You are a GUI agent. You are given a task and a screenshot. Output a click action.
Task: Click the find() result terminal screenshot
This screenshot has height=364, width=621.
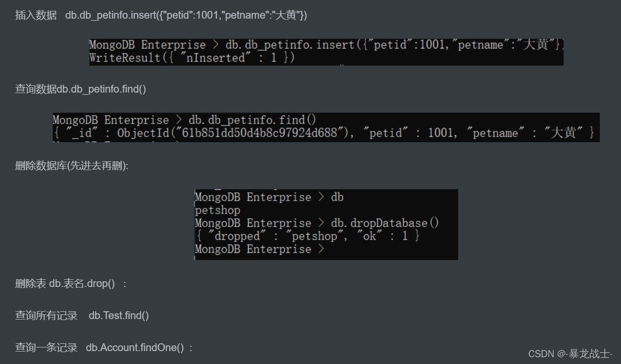(326, 126)
